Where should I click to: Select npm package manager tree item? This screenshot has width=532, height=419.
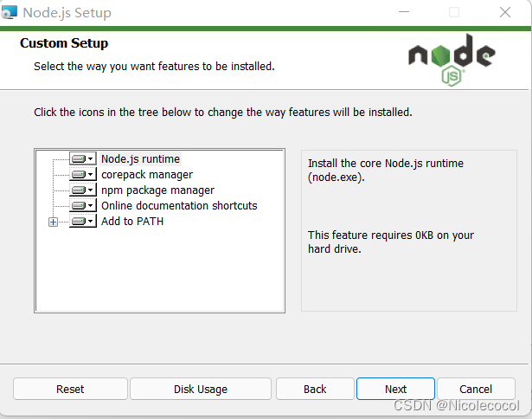157,190
